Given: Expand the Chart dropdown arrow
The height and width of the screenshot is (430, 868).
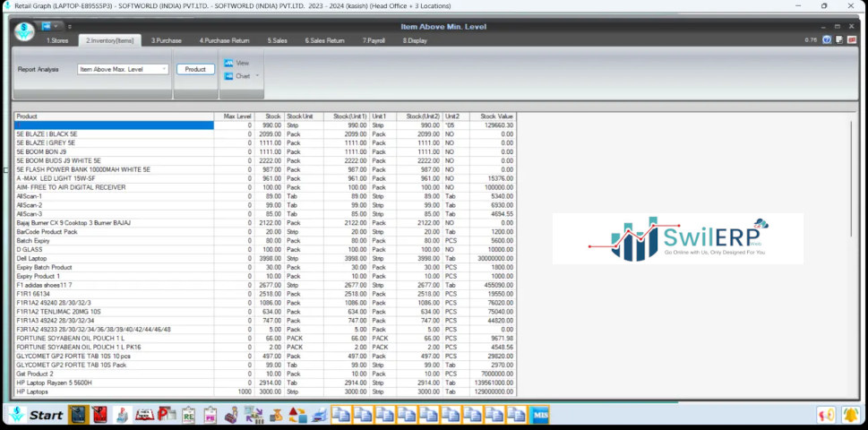Looking at the screenshot, I should pos(257,76).
